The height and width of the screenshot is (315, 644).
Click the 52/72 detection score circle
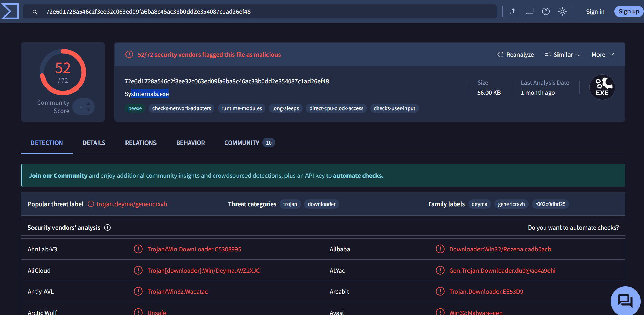coord(63,72)
